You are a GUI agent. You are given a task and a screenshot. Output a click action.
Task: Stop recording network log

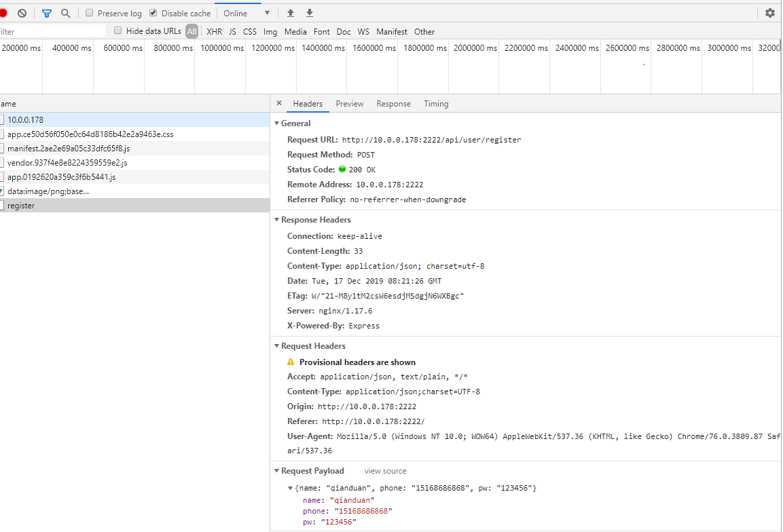coord(3,13)
